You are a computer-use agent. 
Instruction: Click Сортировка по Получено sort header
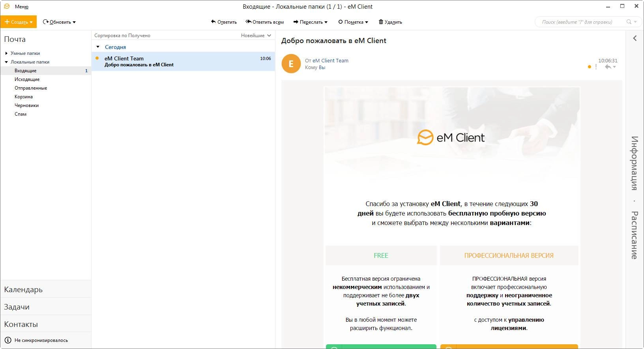click(x=122, y=36)
